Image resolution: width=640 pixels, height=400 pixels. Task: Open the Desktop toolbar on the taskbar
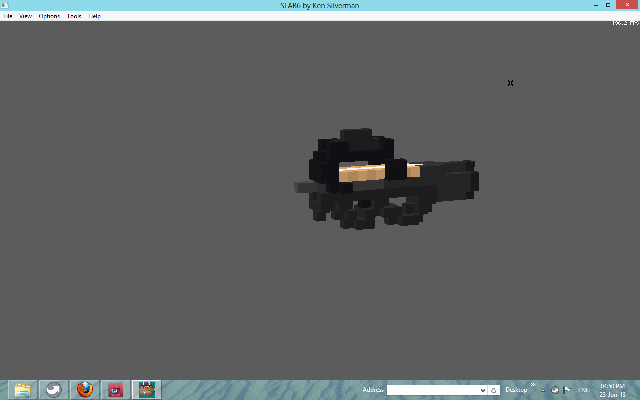[x=516, y=390]
